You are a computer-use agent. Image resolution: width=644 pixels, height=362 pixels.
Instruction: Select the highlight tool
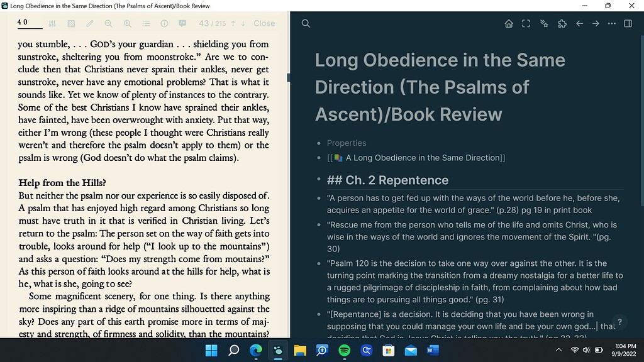[72, 23]
